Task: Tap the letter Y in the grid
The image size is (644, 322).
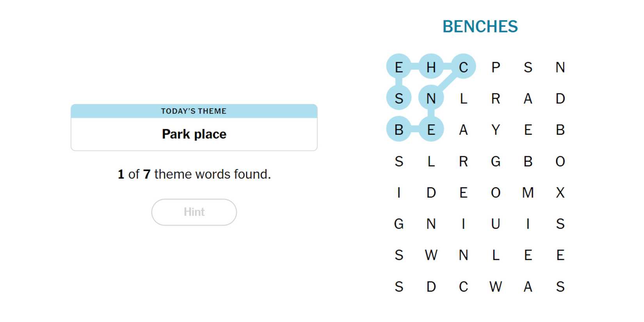Action: [496, 130]
